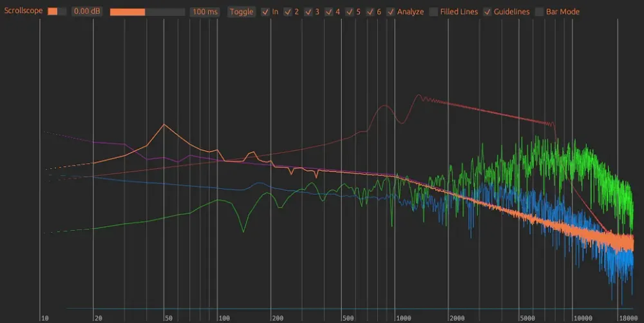Click the wide orange time slider
This screenshot has width=644, height=323.
click(147, 12)
